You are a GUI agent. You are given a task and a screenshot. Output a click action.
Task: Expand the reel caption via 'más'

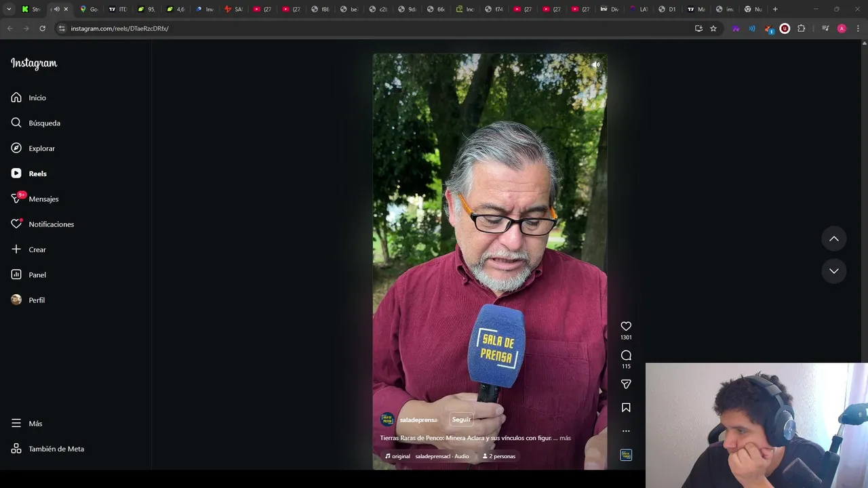[x=565, y=438]
